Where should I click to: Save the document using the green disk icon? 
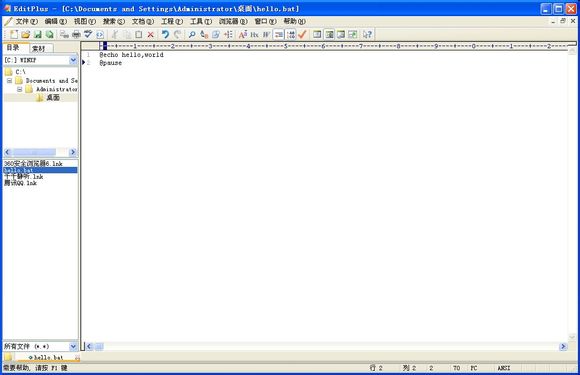(x=37, y=34)
